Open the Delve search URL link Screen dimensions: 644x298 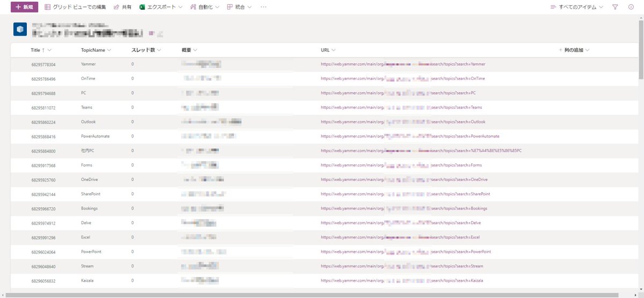[x=401, y=223]
